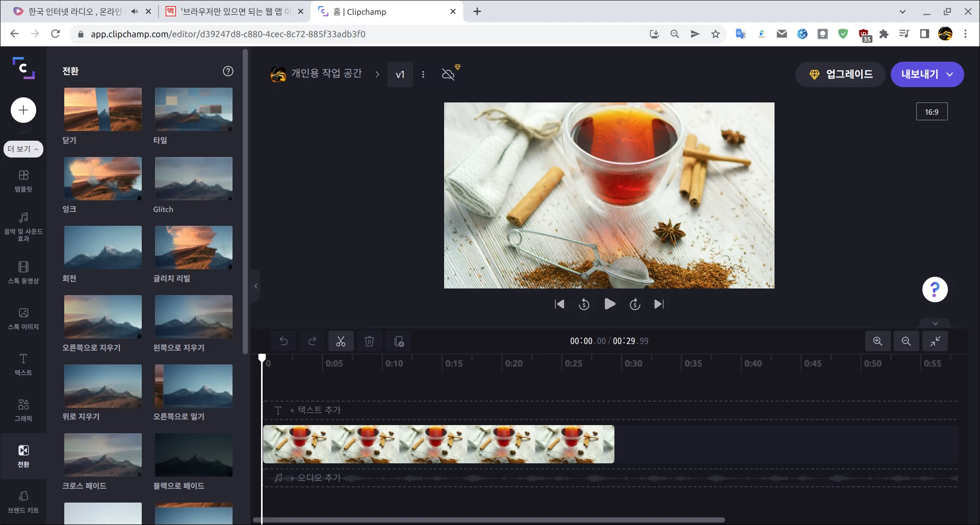The height and width of the screenshot is (525, 980).
Task: Select the 위로 지우기 transition thumbnail
Action: point(103,386)
